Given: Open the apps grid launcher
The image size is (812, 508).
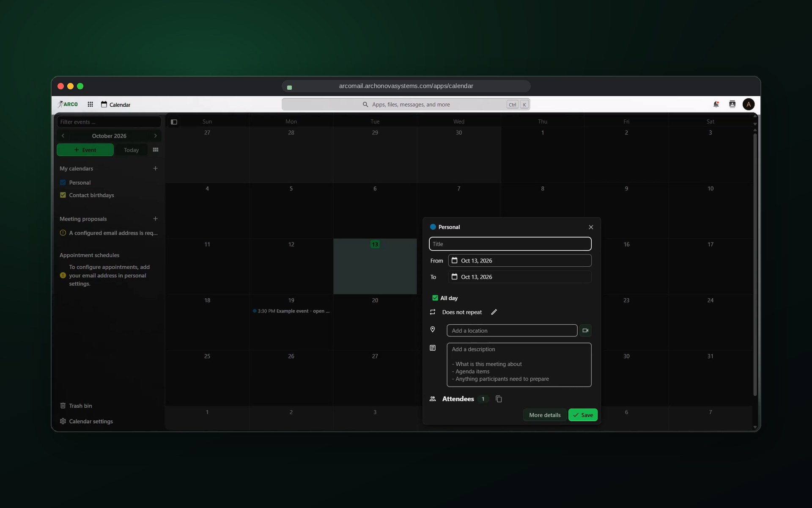Looking at the screenshot, I should coord(90,105).
